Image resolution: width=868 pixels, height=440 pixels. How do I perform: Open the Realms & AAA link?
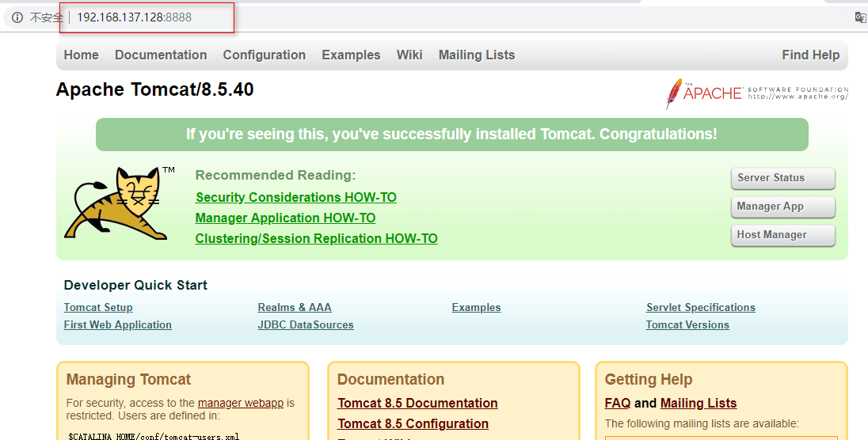click(x=295, y=307)
